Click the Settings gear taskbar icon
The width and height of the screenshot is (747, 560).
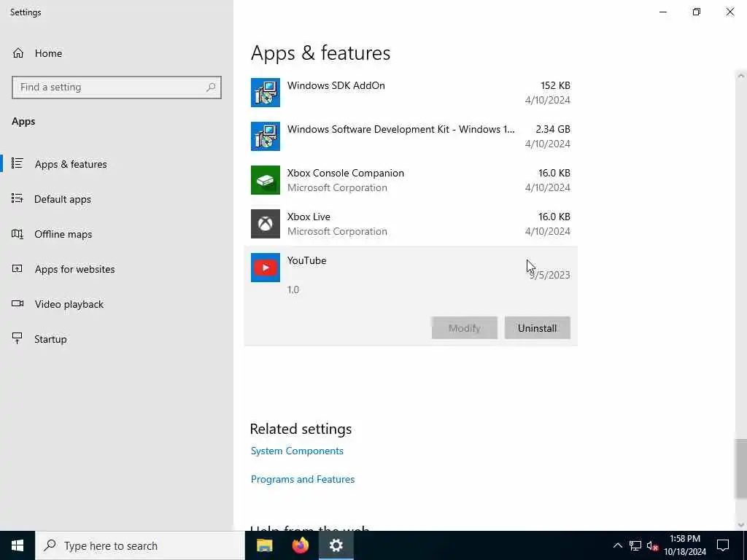pos(336,545)
